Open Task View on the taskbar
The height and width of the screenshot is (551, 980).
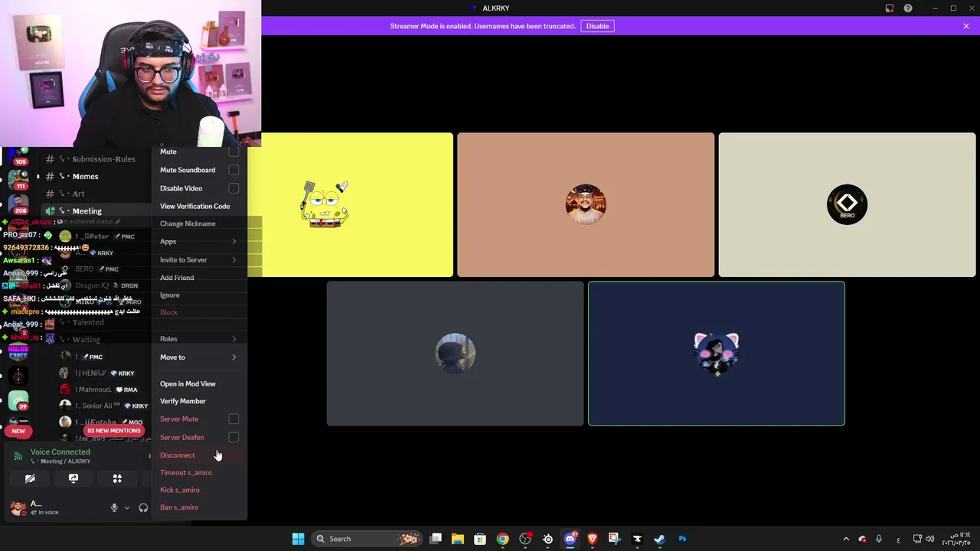point(436,539)
